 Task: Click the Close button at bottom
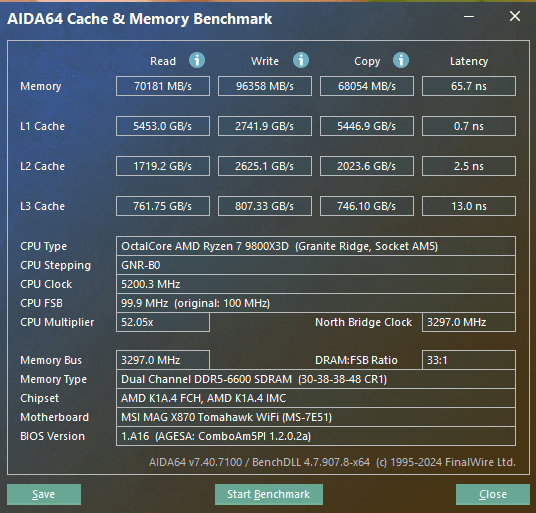click(x=493, y=494)
